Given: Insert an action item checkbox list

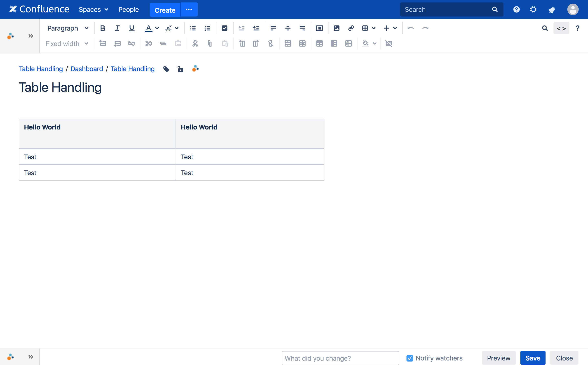Looking at the screenshot, I should [x=224, y=28].
